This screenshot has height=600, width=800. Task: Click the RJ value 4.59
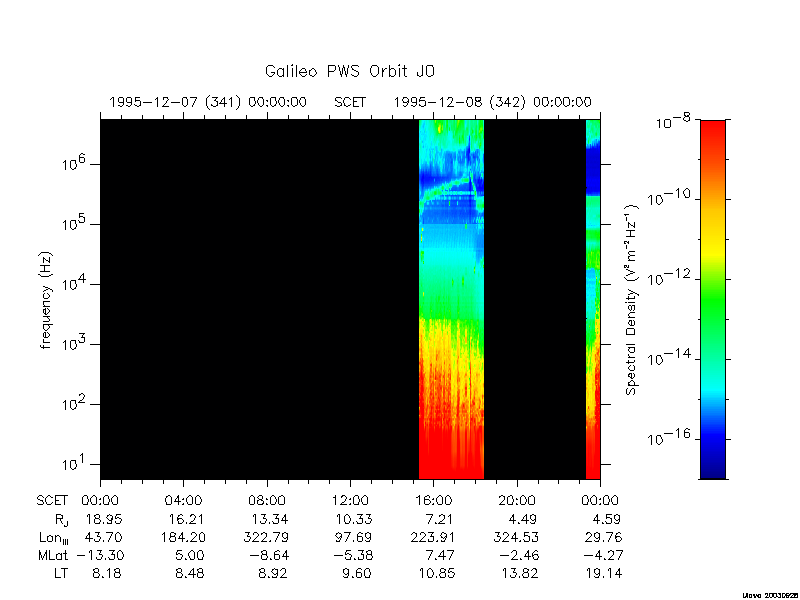(x=606, y=519)
